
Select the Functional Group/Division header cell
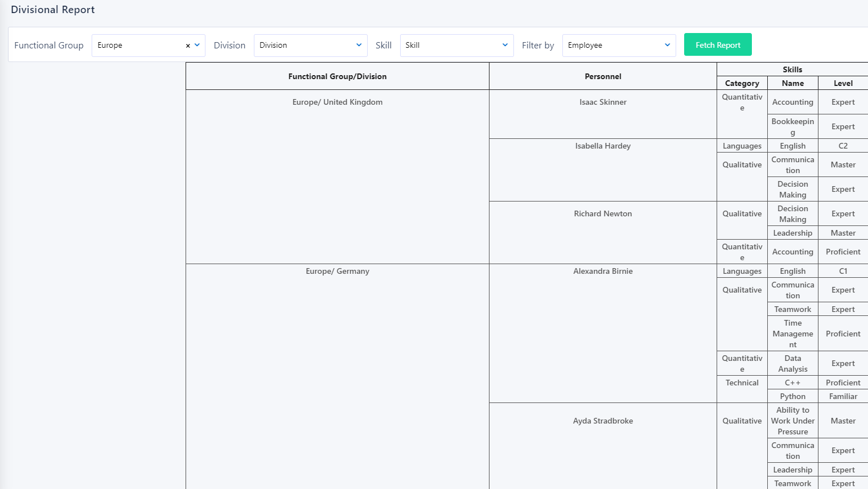pyautogui.click(x=337, y=76)
